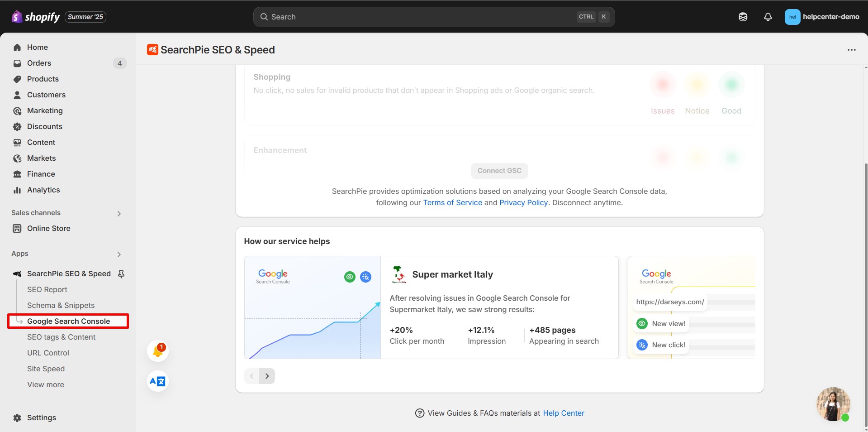Viewport: 868px width, 432px height.
Task: Open the three-dot more actions menu
Action: (x=852, y=50)
